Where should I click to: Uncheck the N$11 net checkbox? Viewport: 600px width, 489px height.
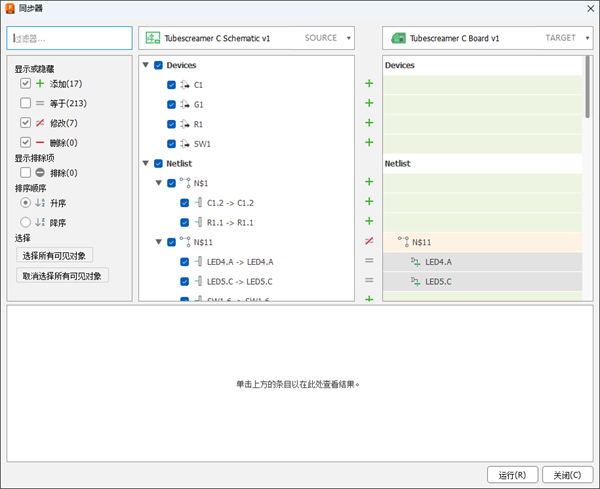(171, 242)
